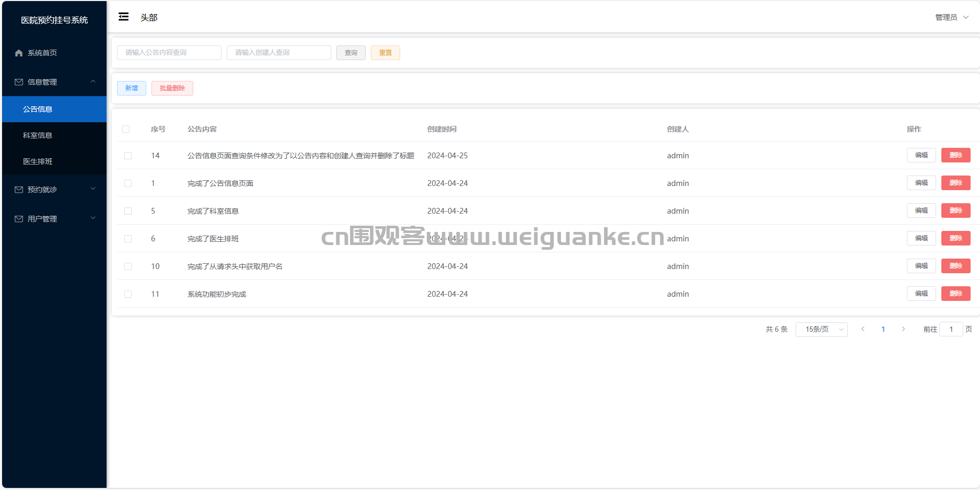The image size is (980, 490).
Task: Delete the row with 序号 10
Action: point(956,266)
